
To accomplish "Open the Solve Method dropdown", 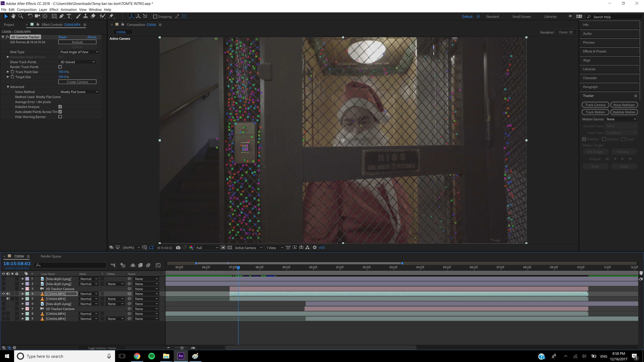I will 79,92.
